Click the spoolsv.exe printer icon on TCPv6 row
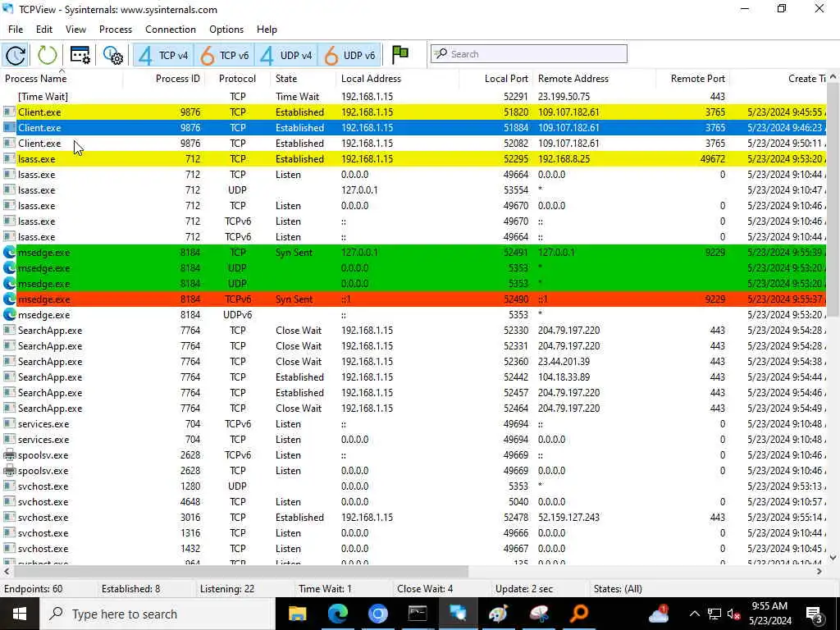The image size is (840, 630). 9,455
